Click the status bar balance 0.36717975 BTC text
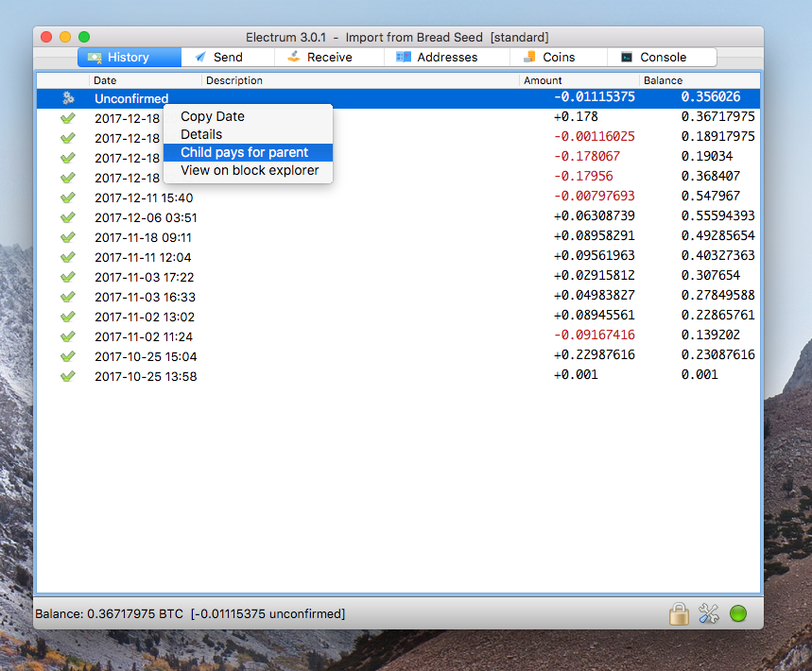Image resolution: width=812 pixels, height=671 pixels. pyautogui.click(x=135, y=614)
